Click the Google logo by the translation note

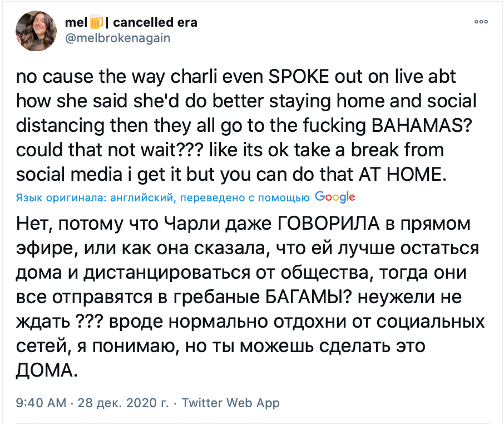(335, 197)
